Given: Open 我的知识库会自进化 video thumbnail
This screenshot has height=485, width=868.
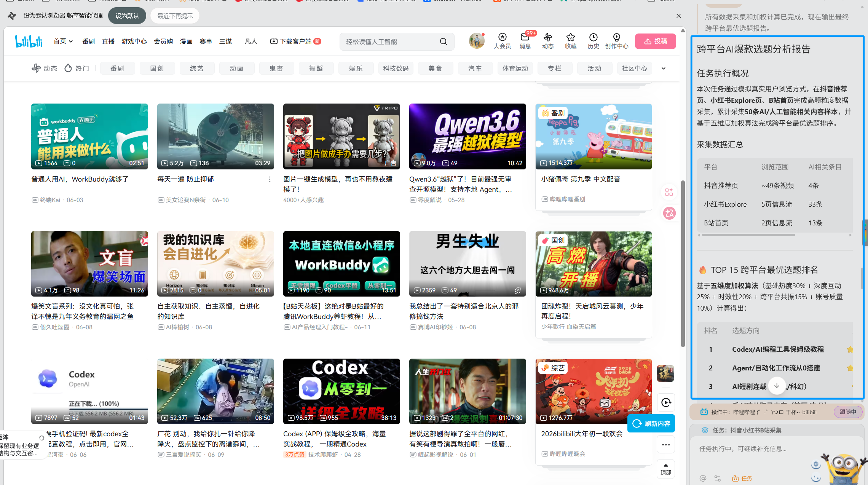Looking at the screenshot, I should tap(215, 264).
